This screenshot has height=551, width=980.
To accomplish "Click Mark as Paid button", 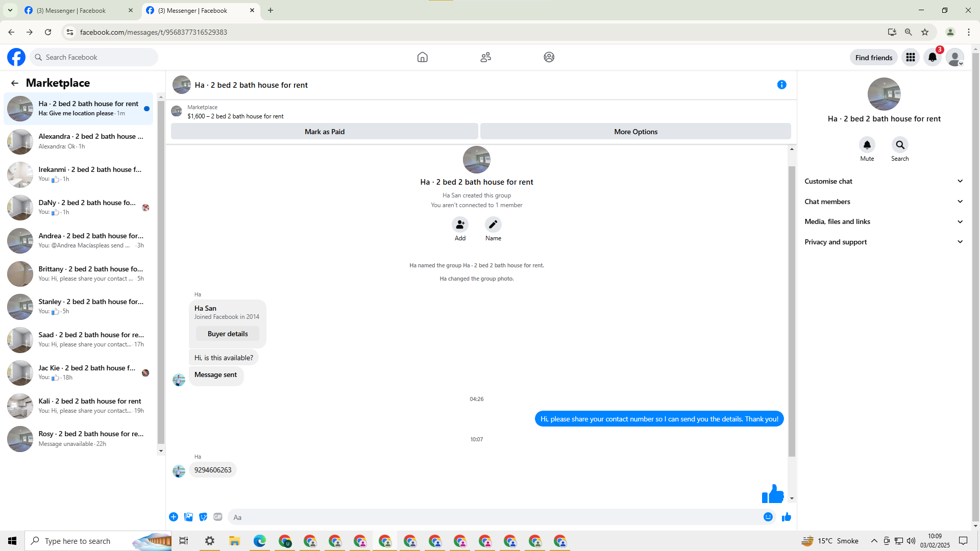I will (x=325, y=132).
